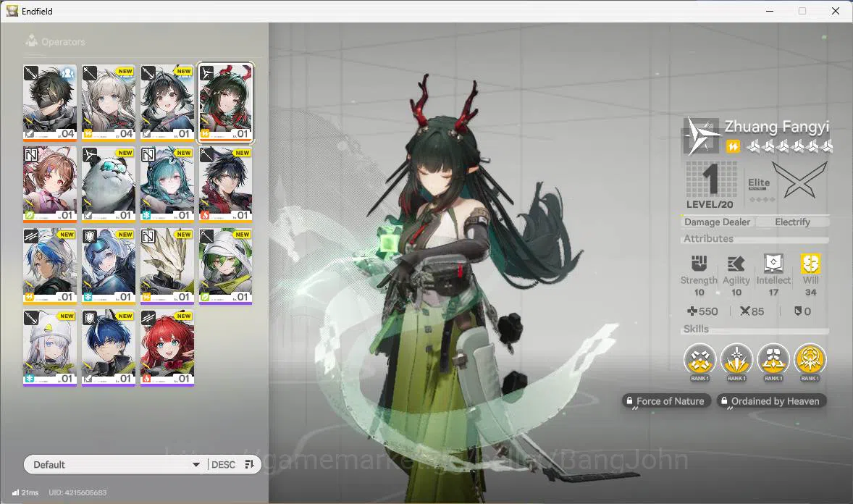Select the Electrify tag
Viewport: 853px width, 504px height.
pos(792,222)
